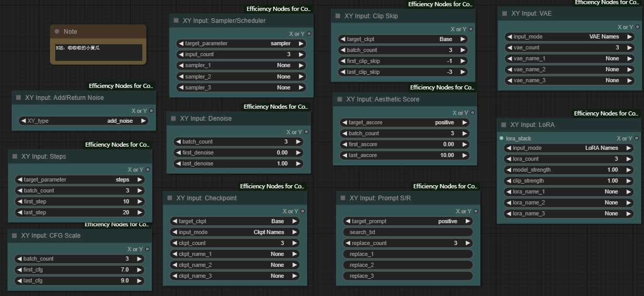Image resolution: width=644 pixels, height=296 pixels.
Task: Switch the target_ascore positive option
Action: click(x=405, y=123)
